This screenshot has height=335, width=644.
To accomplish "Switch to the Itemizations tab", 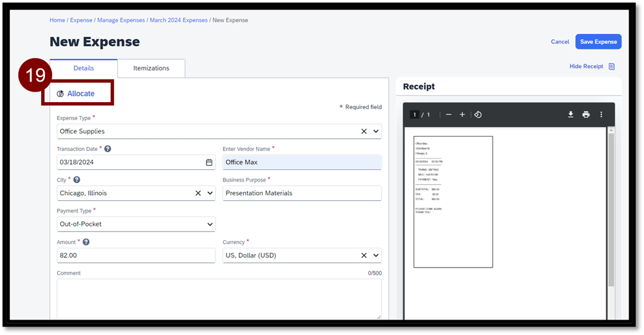I will point(151,68).
